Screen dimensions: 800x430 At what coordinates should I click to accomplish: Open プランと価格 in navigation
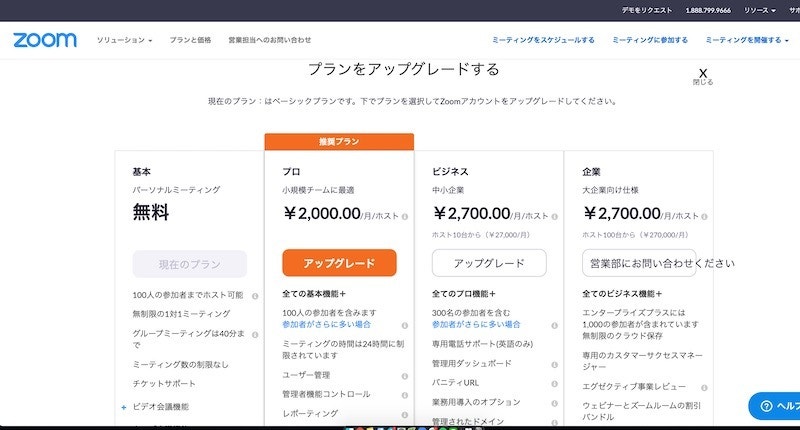[x=190, y=40]
